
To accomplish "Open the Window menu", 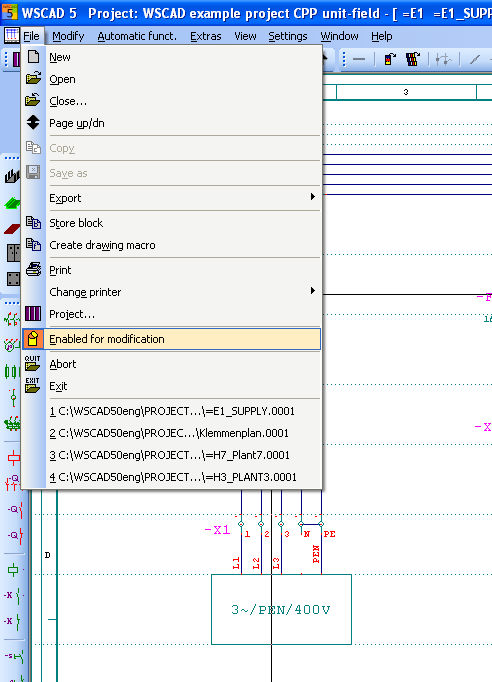I will (339, 36).
